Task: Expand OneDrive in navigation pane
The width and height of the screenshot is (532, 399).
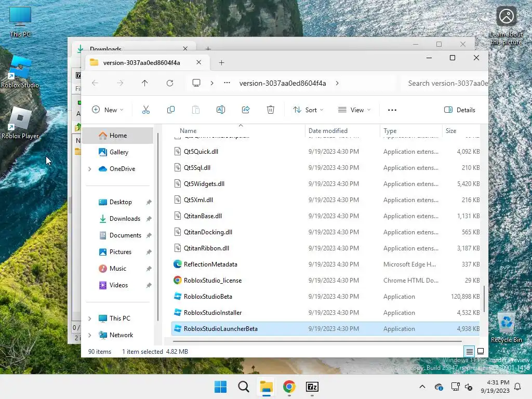Action: pyautogui.click(x=89, y=169)
